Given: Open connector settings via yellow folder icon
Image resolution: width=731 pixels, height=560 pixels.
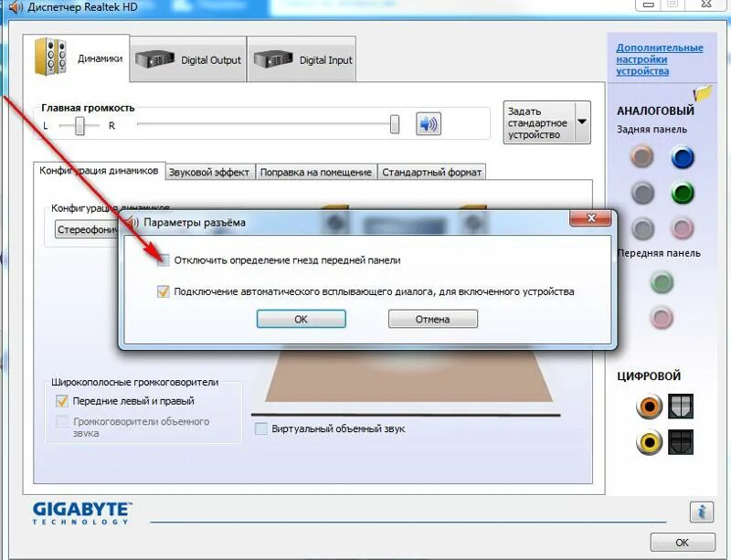Looking at the screenshot, I should click(x=703, y=93).
